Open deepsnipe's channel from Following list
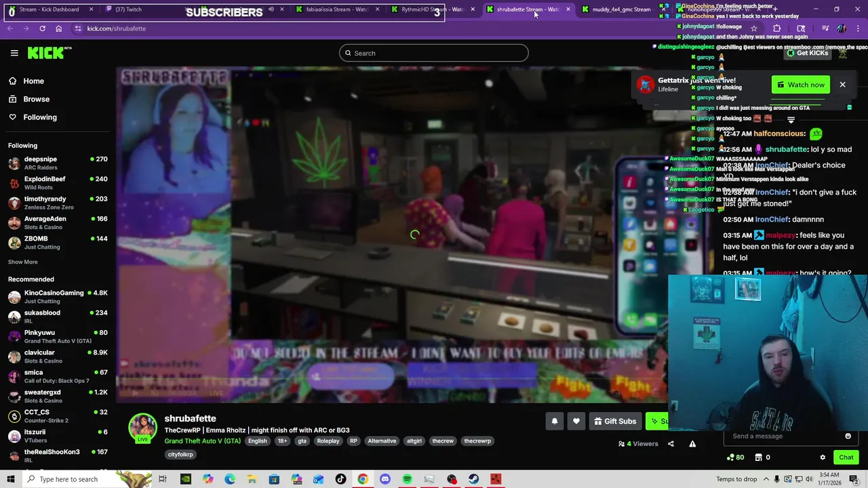The image size is (868, 488). point(58,163)
